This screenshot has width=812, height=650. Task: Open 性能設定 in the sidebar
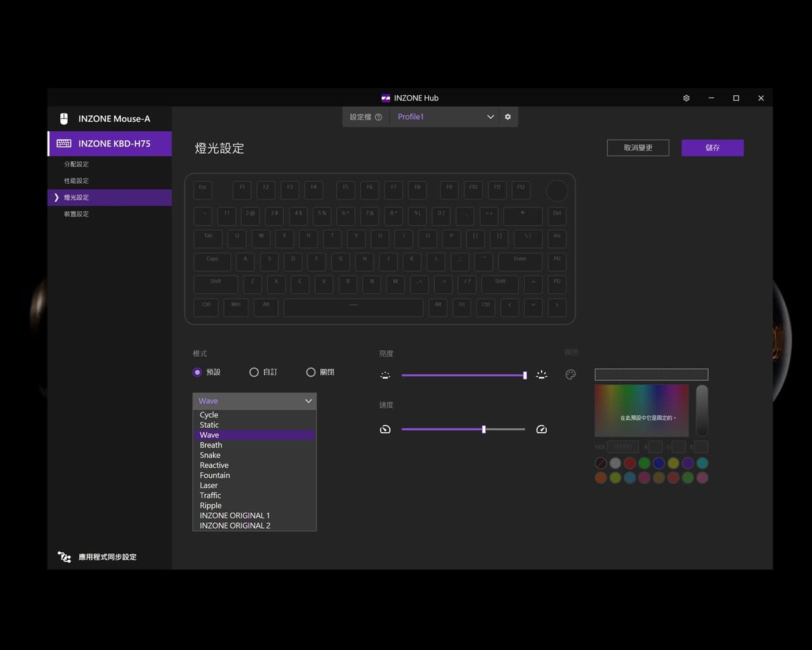tap(109, 181)
